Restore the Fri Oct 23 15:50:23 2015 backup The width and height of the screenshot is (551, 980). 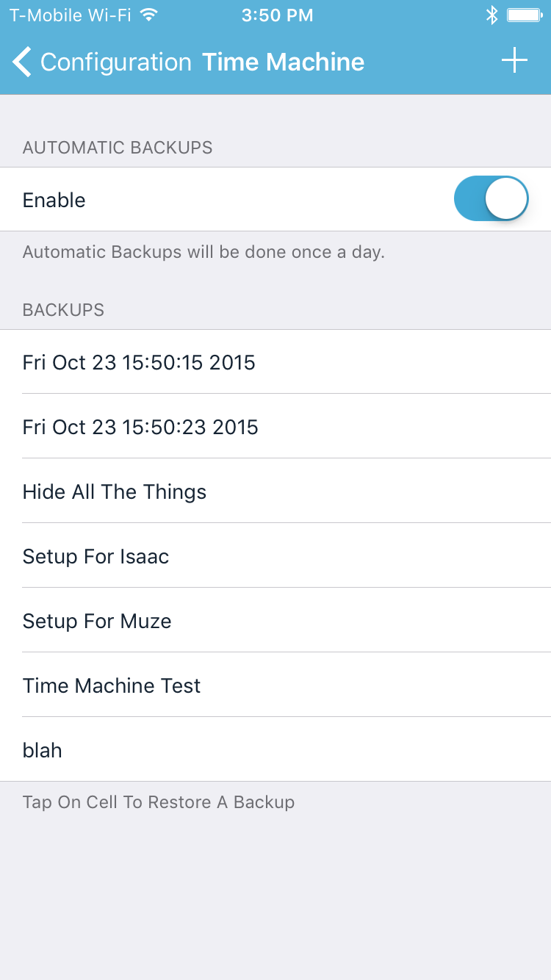coord(140,427)
